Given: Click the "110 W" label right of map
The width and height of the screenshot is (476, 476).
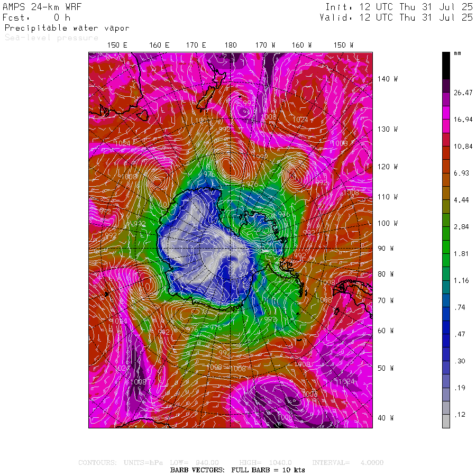Looking at the screenshot, I should point(388,197).
